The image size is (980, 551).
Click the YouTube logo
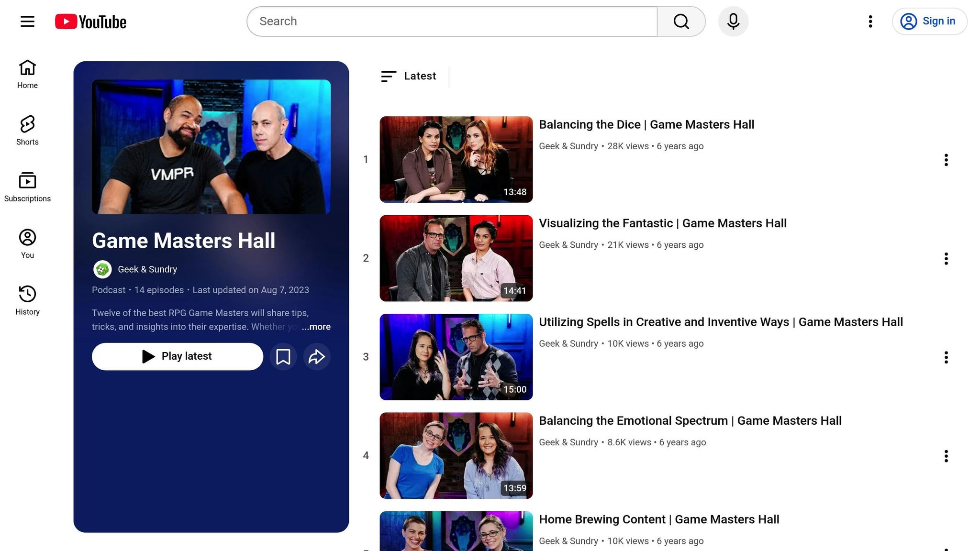click(x=90, y=22)
